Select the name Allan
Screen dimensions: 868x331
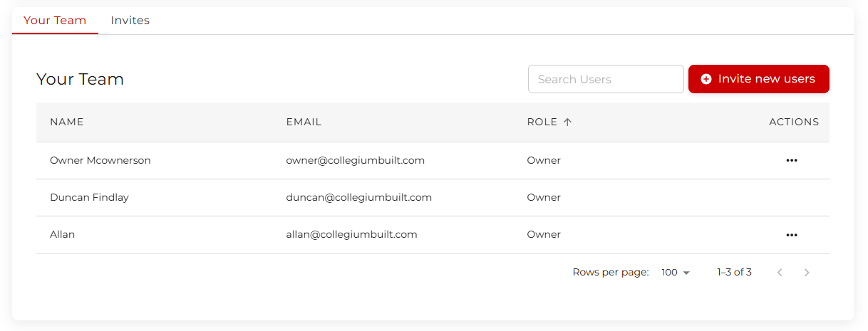point(62,234)
